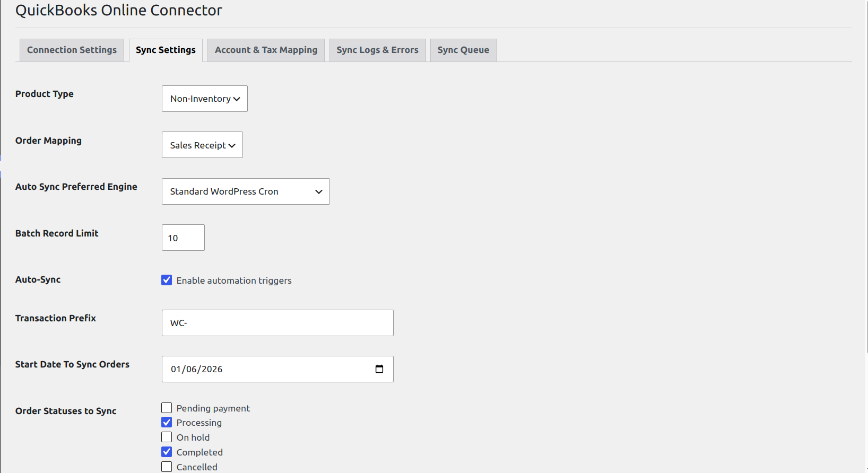The width and height of the screenshot is (868, 473).
Task: Uncheck the Processing status checkbox
Action: [x=167, y=422]
